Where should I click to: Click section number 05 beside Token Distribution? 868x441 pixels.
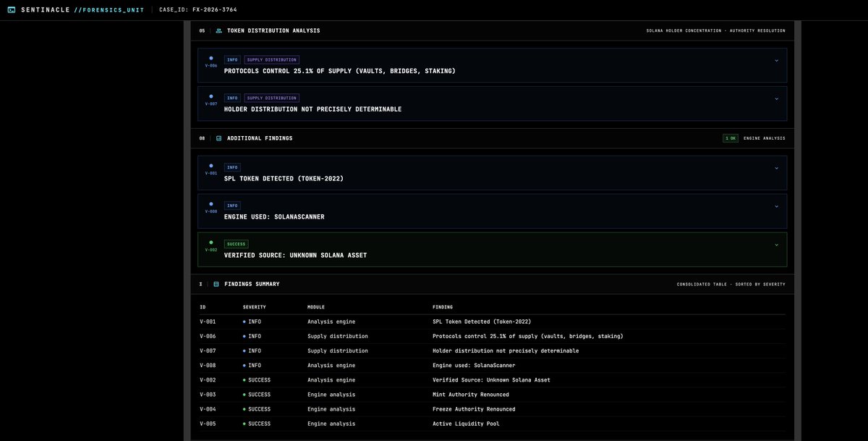tap(202, 30)
